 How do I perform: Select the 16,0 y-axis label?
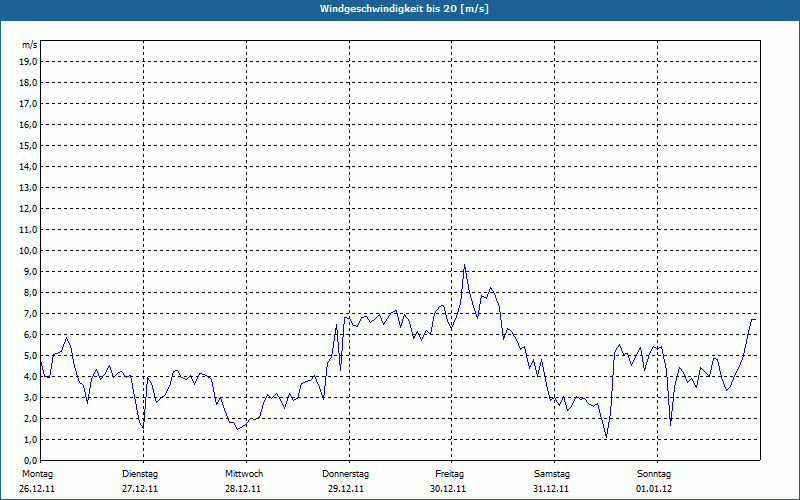click(x=28, y=124)
